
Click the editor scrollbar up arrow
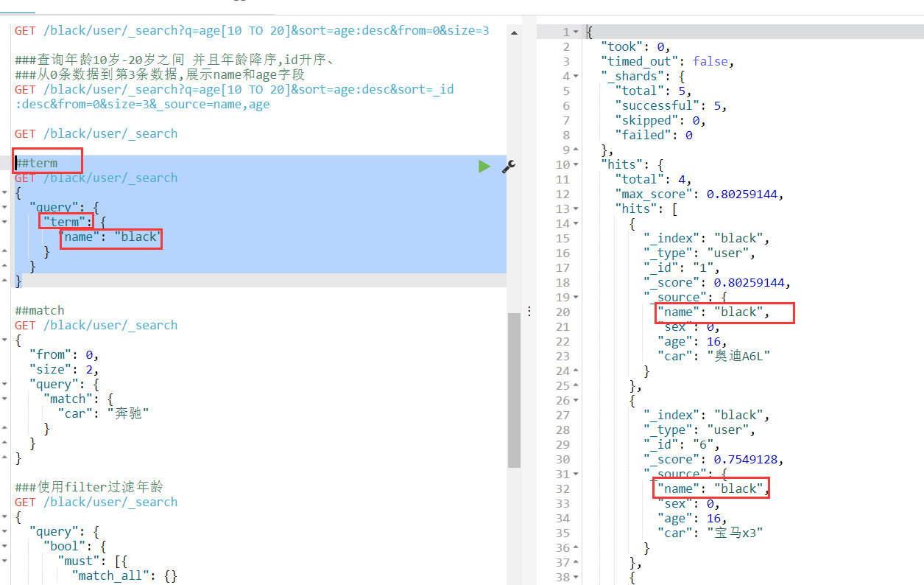514,33
